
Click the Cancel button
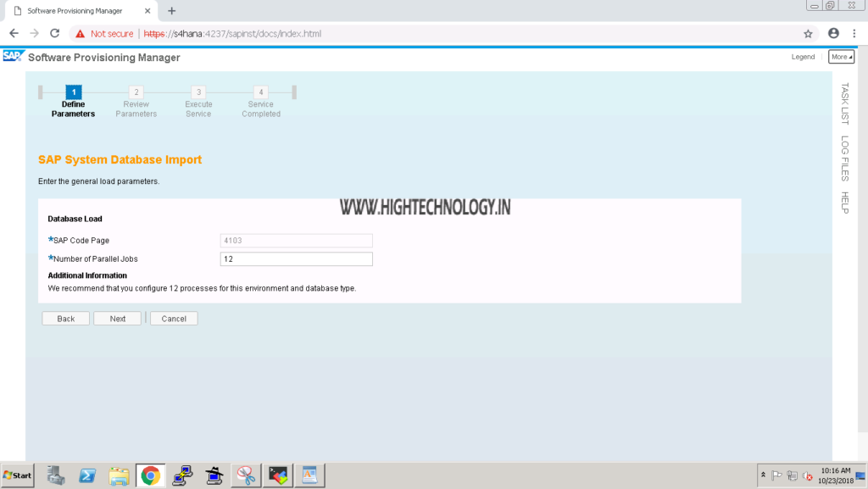point(174,319)
